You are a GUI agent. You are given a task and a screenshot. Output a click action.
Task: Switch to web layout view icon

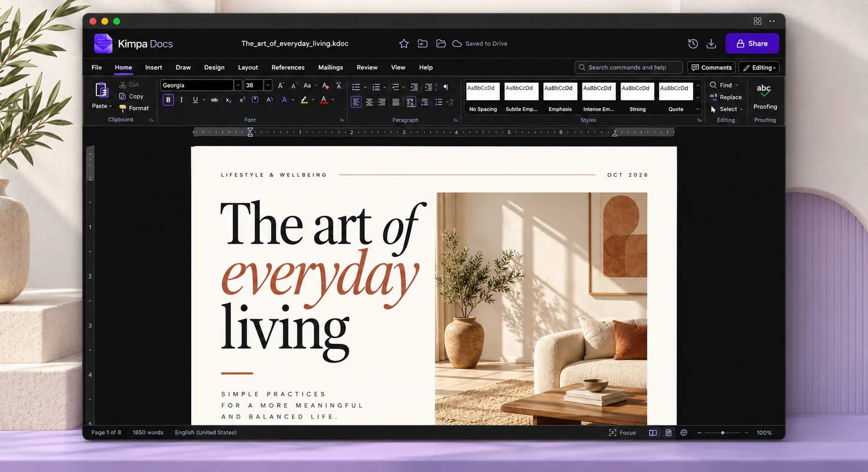tap(684, 433)
